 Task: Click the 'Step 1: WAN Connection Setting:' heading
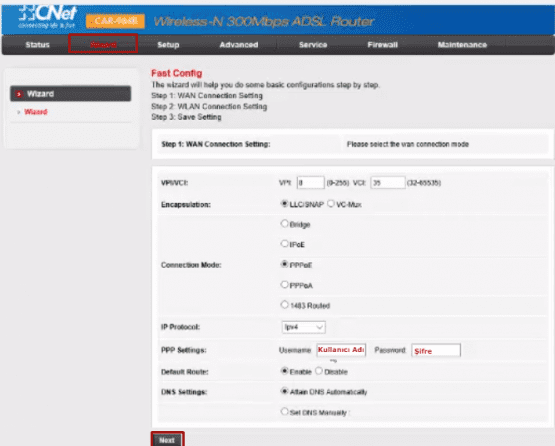(x=216, y=144)
